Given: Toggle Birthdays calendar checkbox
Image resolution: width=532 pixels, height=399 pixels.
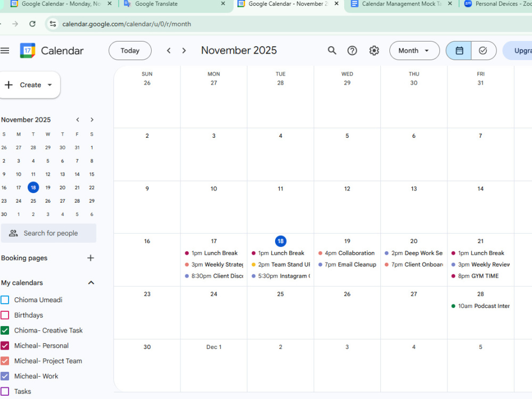Looking at the screenshot, I should click(x=5, y=315).
